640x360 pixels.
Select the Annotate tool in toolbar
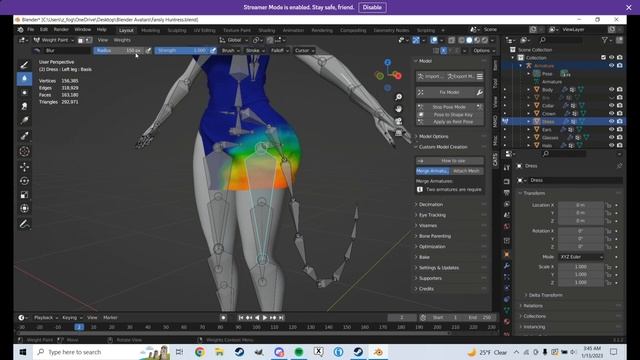pyautogui.click(x=24, y=224)
